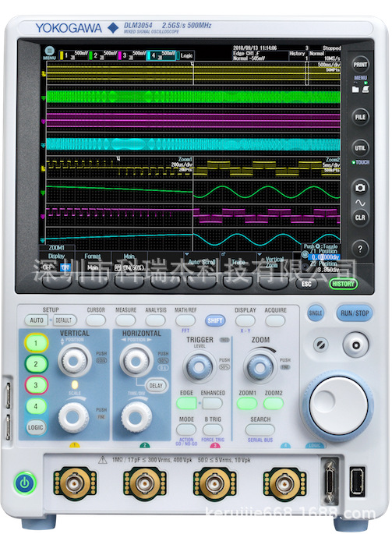Click the large jog dial

[338, 406]
